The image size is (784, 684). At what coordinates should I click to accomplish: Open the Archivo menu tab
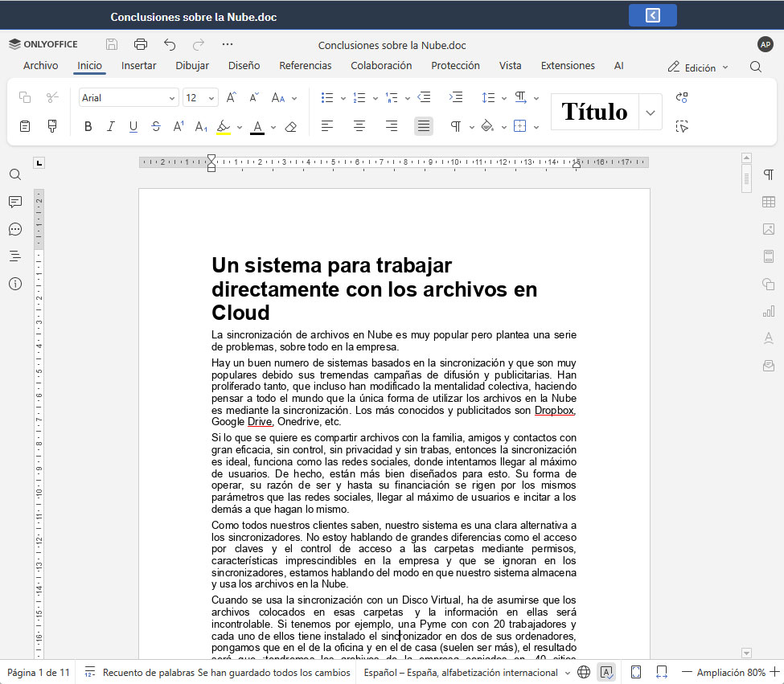(x=40, y=65)
